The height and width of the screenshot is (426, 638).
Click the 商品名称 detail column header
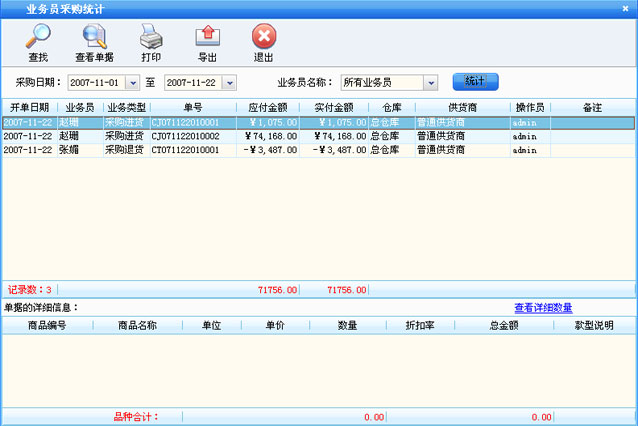[137, 325]
